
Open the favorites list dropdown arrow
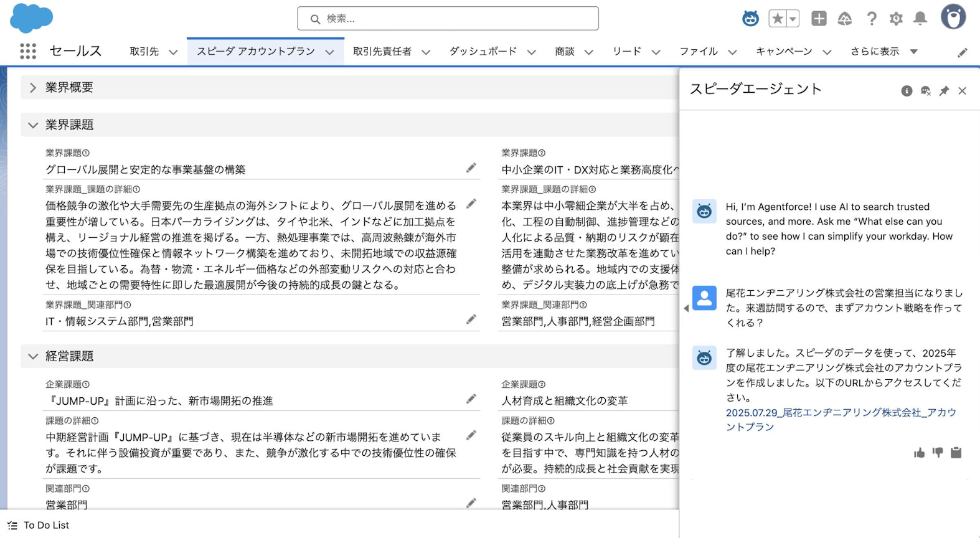[793, 19]
